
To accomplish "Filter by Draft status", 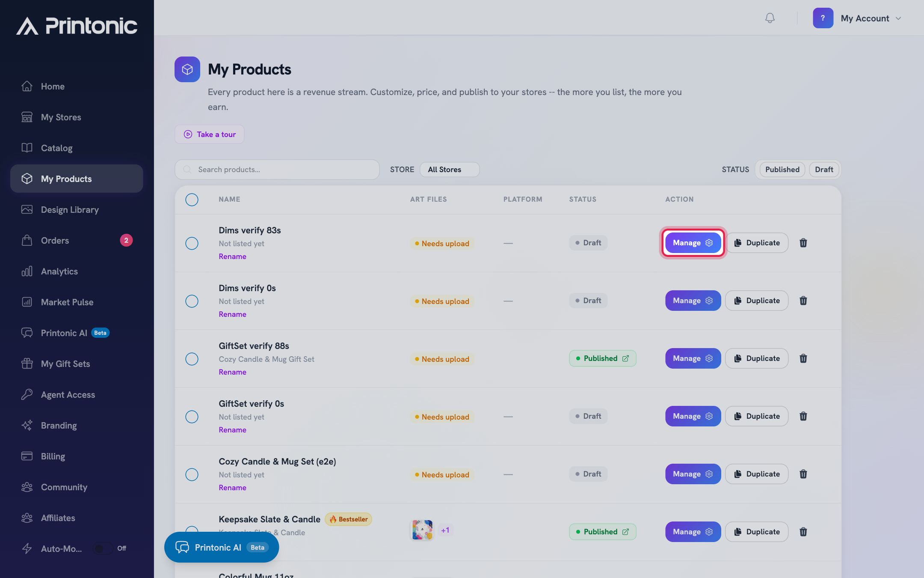I will (824, 170).
